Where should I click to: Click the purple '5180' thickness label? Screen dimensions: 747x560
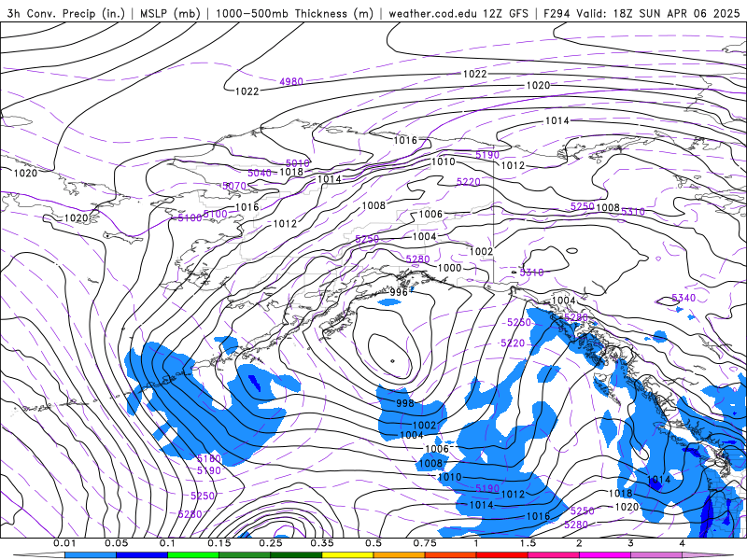pos(208,459)
